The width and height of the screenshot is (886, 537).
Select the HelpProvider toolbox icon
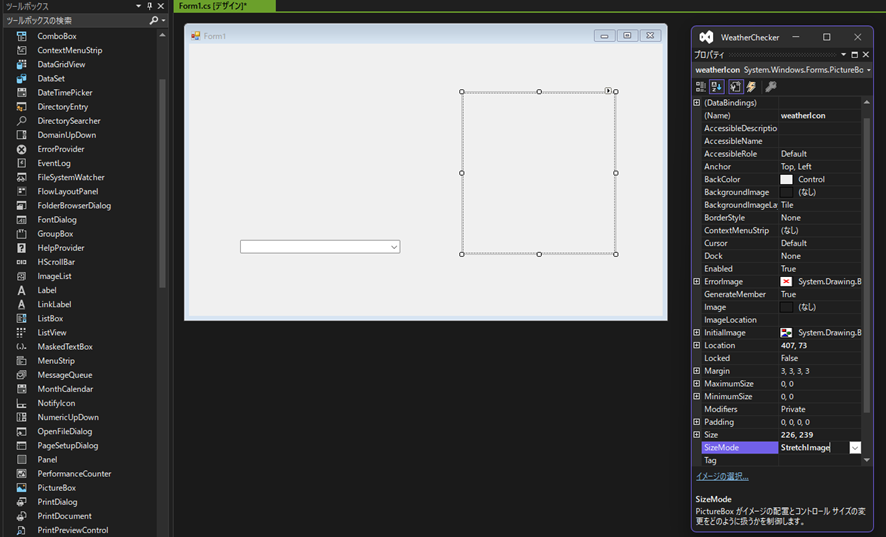pos(21,248)
